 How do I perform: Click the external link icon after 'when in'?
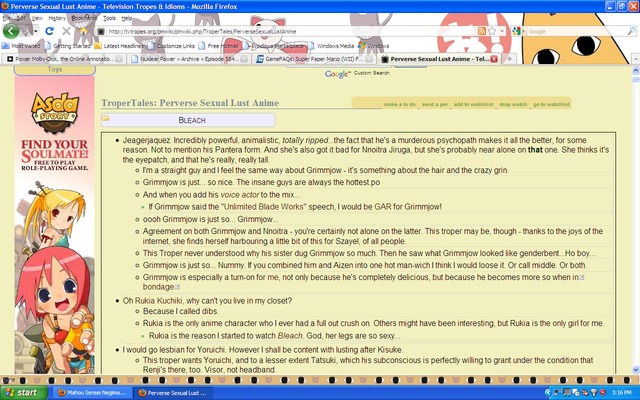(582, 278)
